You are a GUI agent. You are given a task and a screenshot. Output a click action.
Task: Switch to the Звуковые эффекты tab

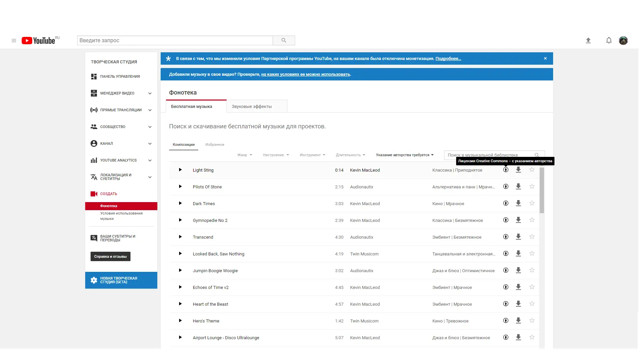pos(252,107)
